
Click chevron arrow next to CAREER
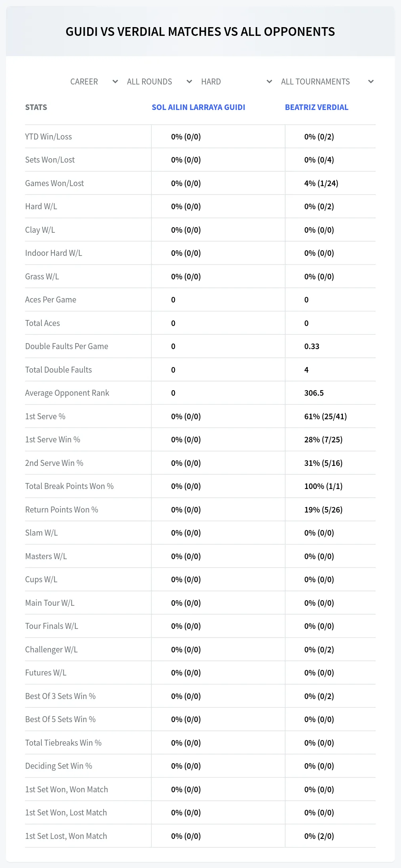click(x=115, y=82)
